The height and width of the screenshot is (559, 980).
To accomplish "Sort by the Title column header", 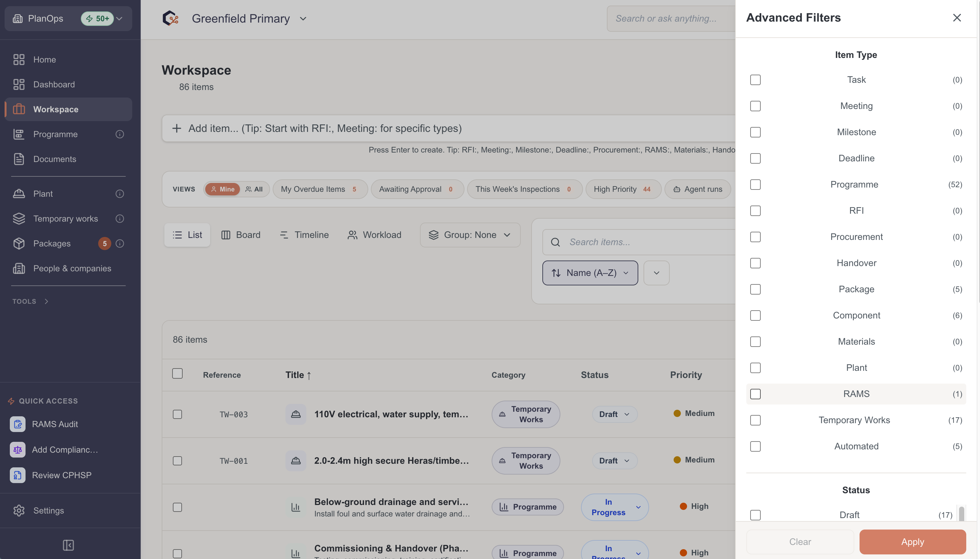I will [298, 375].
